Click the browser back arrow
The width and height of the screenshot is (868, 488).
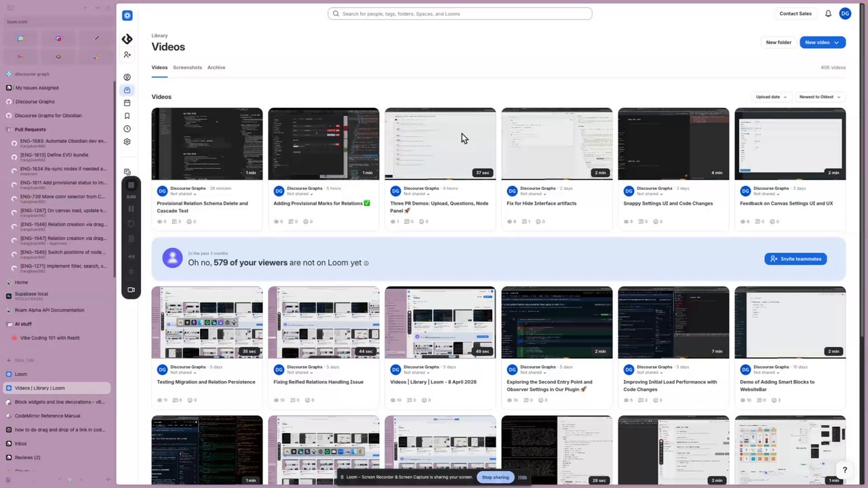86,8
